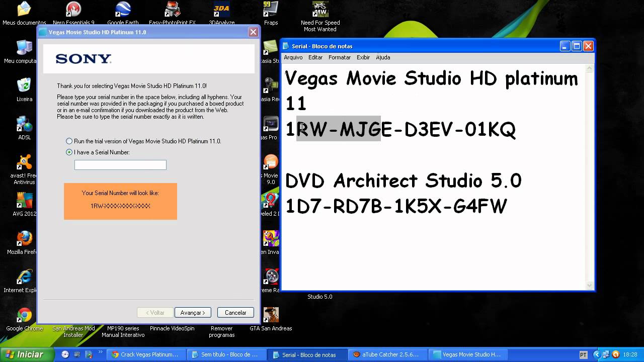Open Lixeira recycle bin icon
Viewport: 644px width, 362px height.
(x=24, y=90)
